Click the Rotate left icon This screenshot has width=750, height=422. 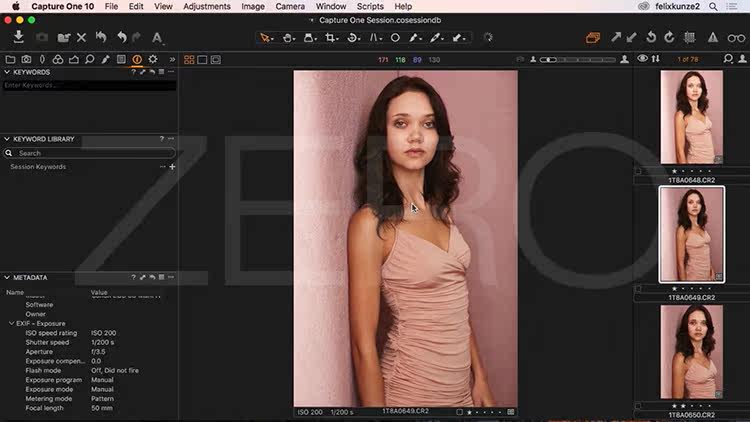[x=651, y=37]
